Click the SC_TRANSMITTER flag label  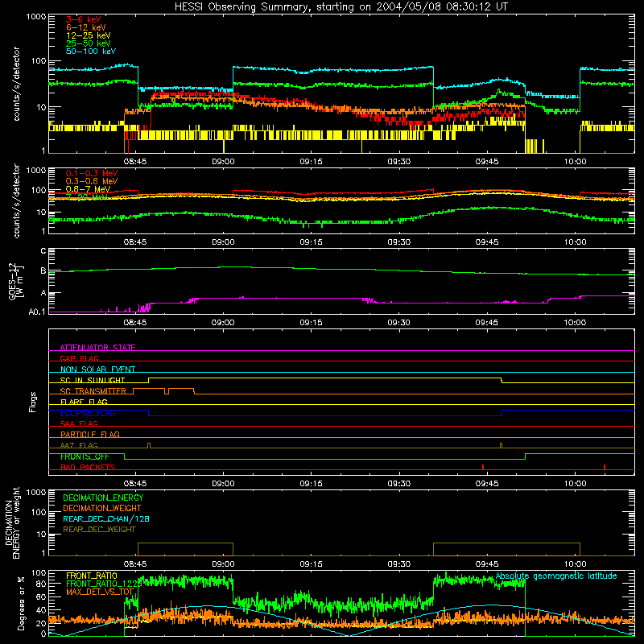93,391
